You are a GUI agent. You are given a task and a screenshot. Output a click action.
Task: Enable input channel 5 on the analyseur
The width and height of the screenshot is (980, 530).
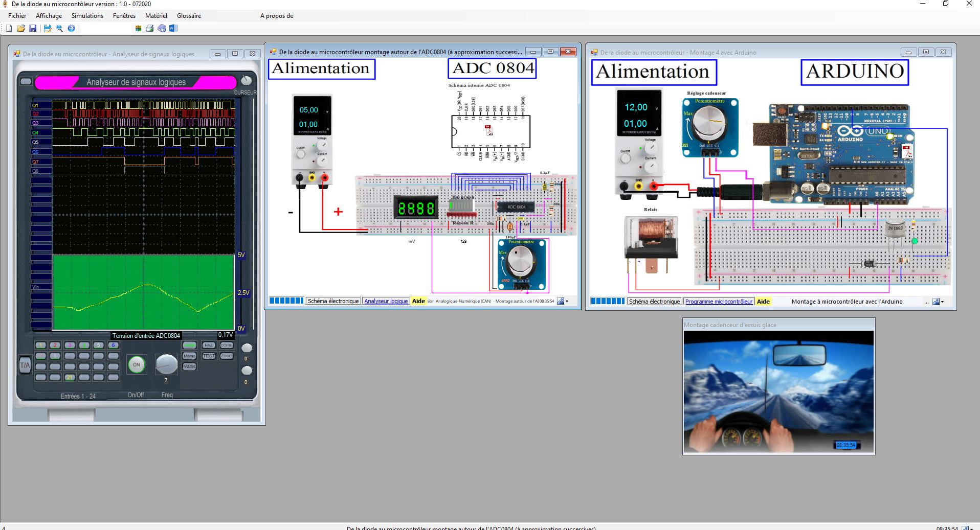click(x=98, y=345)
